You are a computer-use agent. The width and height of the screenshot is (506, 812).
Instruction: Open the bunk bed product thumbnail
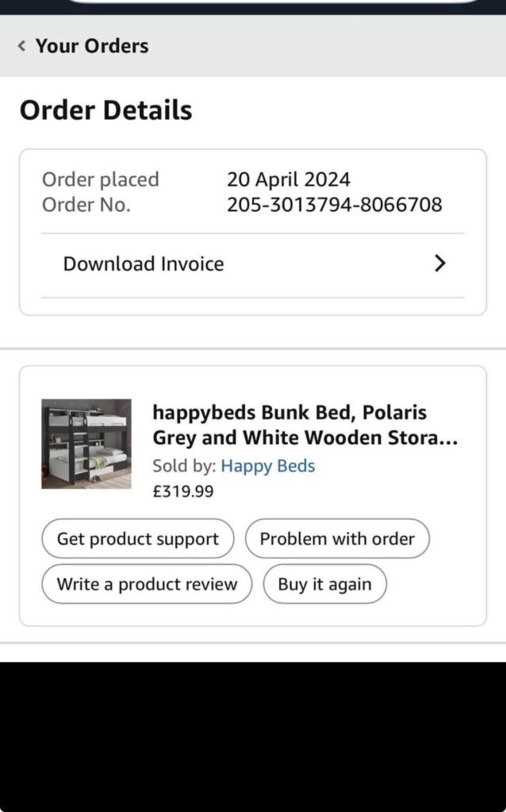[86, 443]
